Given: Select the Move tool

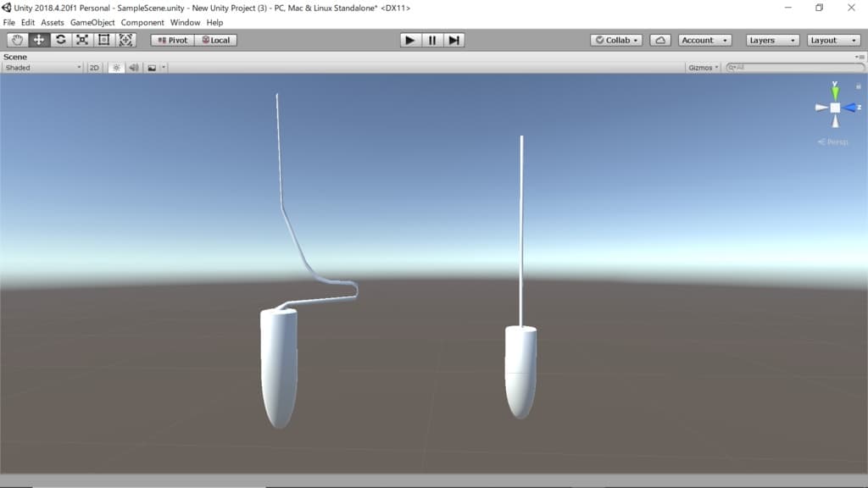Looking at the screenshot, I should (x=39, y=40).
